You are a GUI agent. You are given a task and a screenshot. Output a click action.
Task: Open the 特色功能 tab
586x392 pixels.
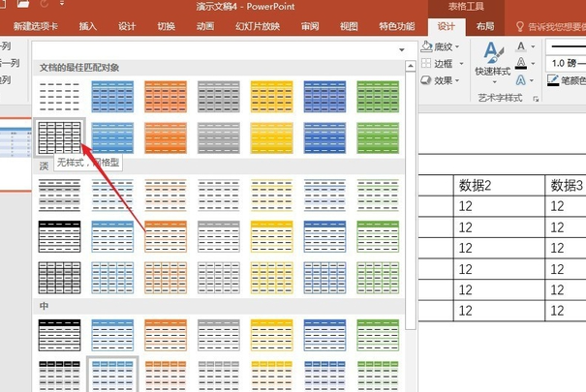[397, 26]
